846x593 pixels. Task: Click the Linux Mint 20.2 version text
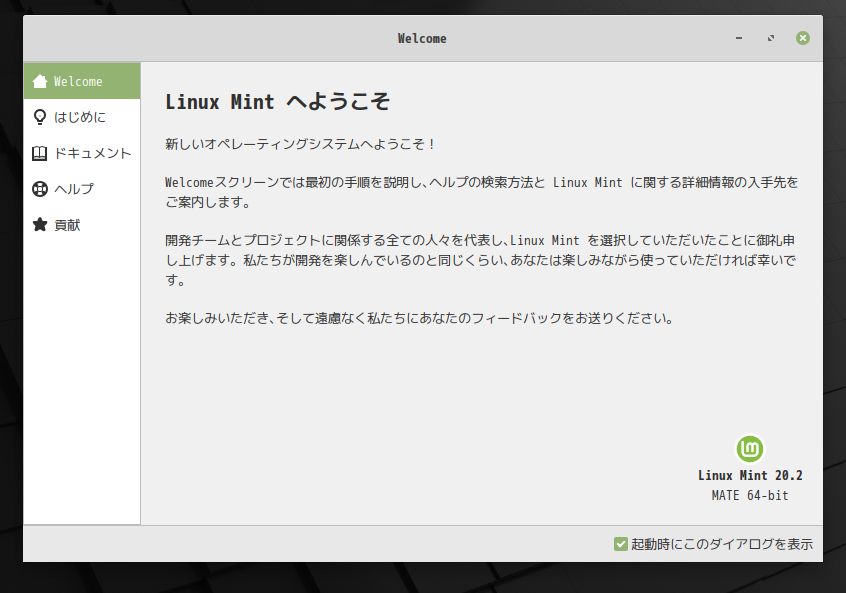750,475
